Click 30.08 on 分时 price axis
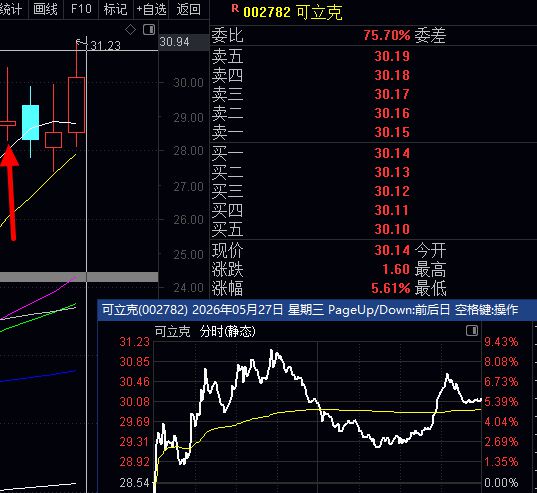Viewport: 537px width, 493px height. click(135, 402)
